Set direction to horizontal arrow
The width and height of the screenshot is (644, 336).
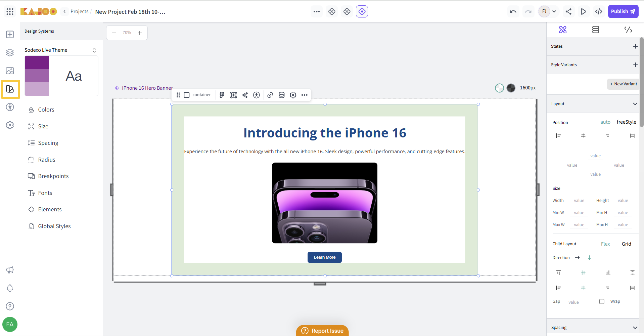click(578, 258)
